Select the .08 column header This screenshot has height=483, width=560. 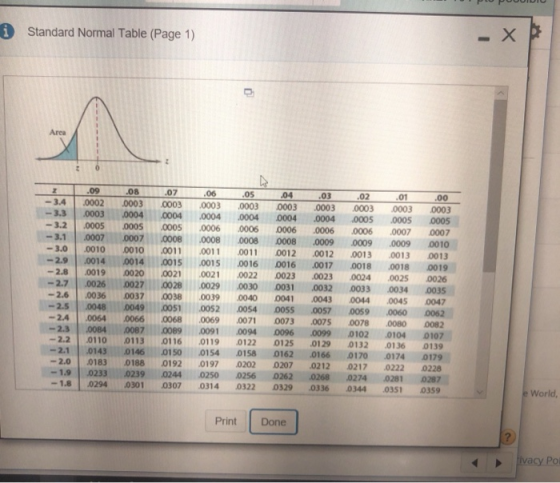point(132,191)
